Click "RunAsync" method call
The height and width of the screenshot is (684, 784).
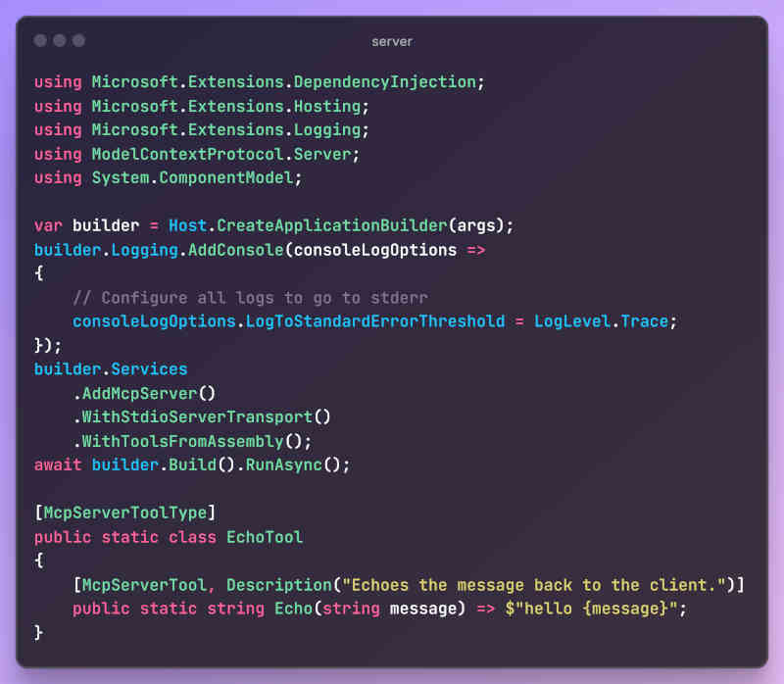283,465
